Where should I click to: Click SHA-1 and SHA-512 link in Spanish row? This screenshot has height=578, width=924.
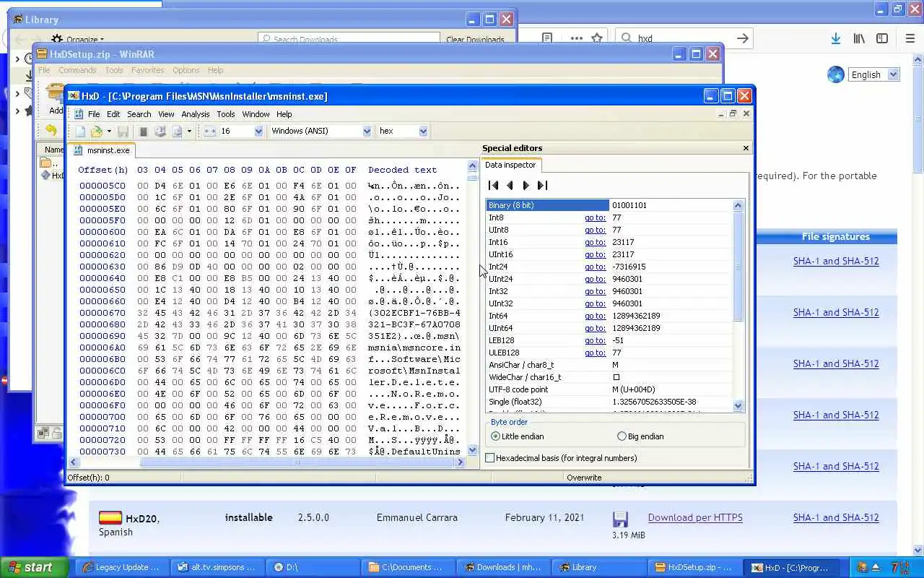click(836, 517)
